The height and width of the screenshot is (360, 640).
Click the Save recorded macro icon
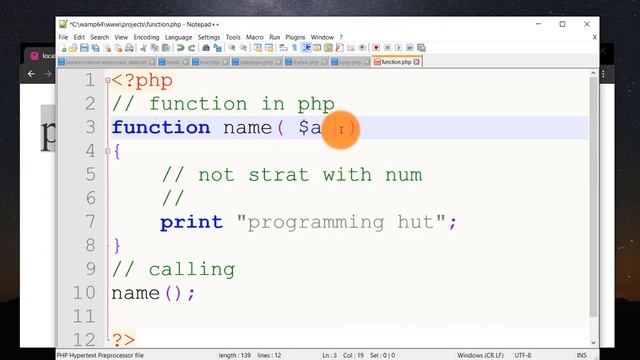click(421, 48)
